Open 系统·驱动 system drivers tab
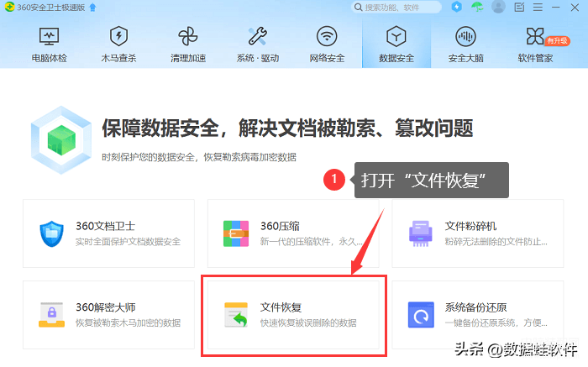This screenshot has height=367, width=588. [x=258, y=45]
